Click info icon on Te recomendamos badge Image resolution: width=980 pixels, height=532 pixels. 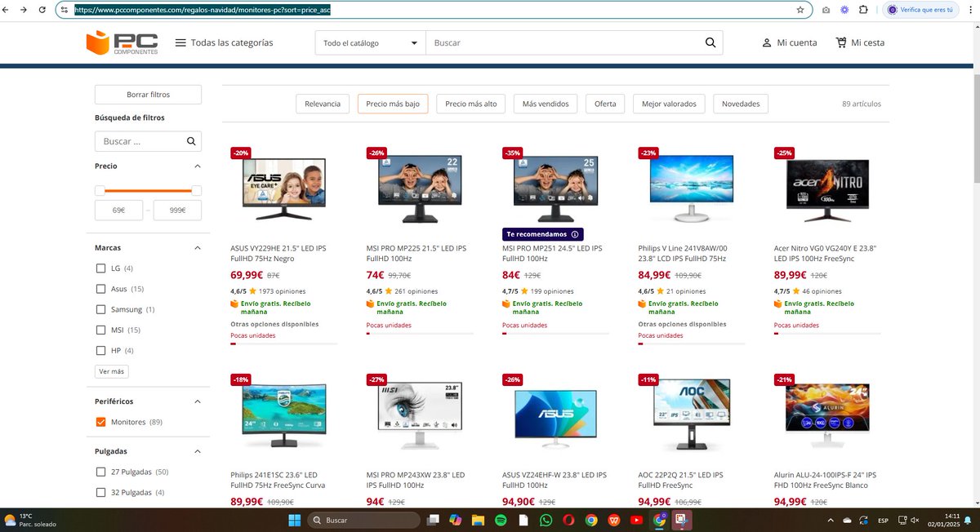pos(575,234)
